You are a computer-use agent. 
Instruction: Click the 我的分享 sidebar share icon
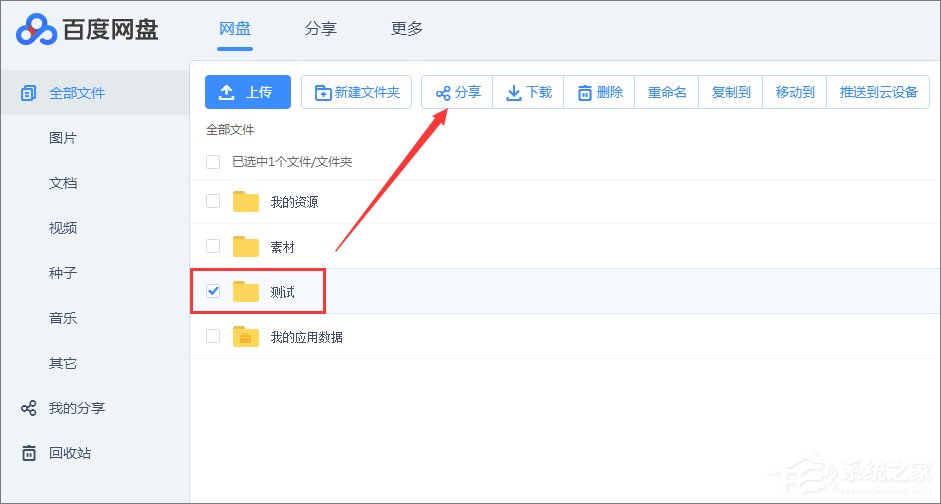coord(29,408)
